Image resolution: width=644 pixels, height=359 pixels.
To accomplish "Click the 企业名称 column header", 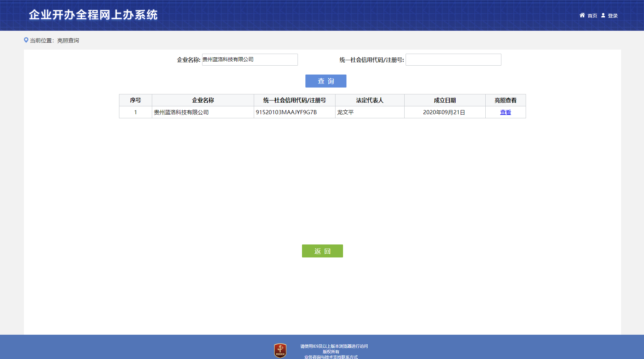I will (x=203, y=100).
